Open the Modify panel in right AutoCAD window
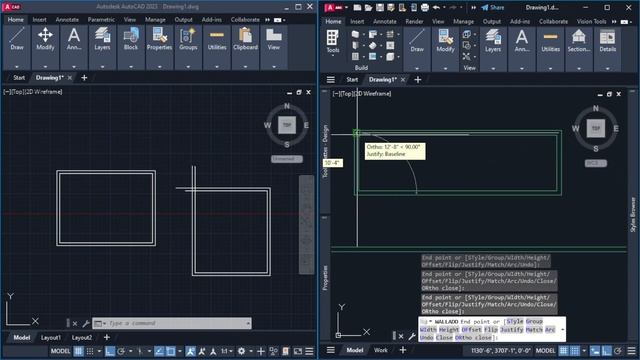This screenshot has height=360, width=640. pos(445,41)
